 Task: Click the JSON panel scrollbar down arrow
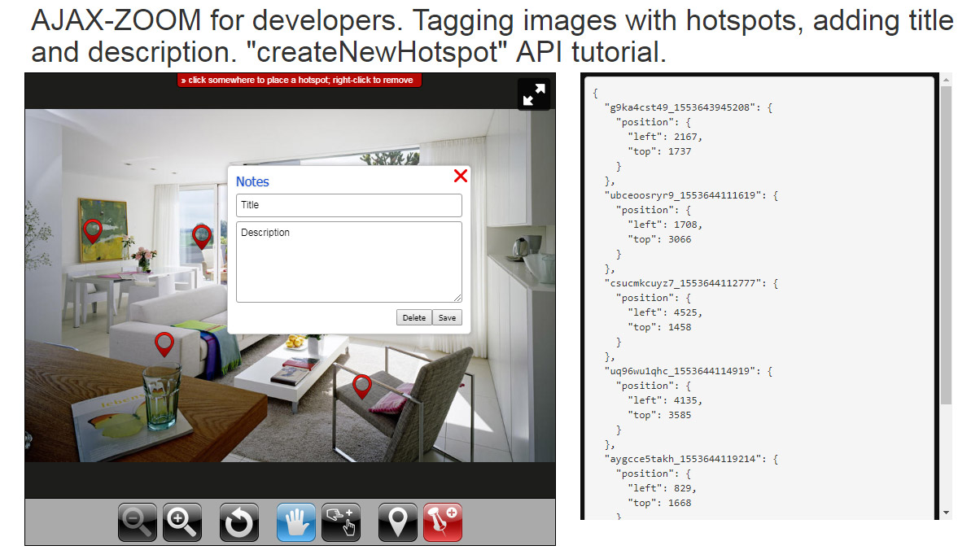pos(946,513)
